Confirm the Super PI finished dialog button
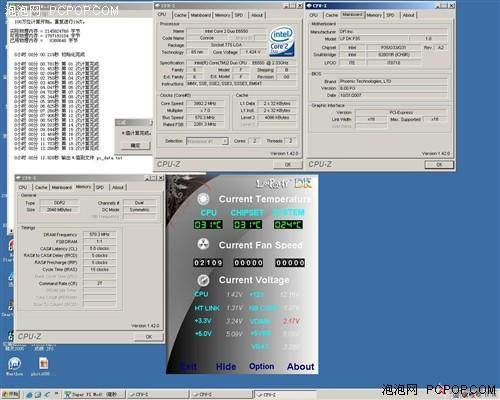Screen dimensions: 500x400 135,146
